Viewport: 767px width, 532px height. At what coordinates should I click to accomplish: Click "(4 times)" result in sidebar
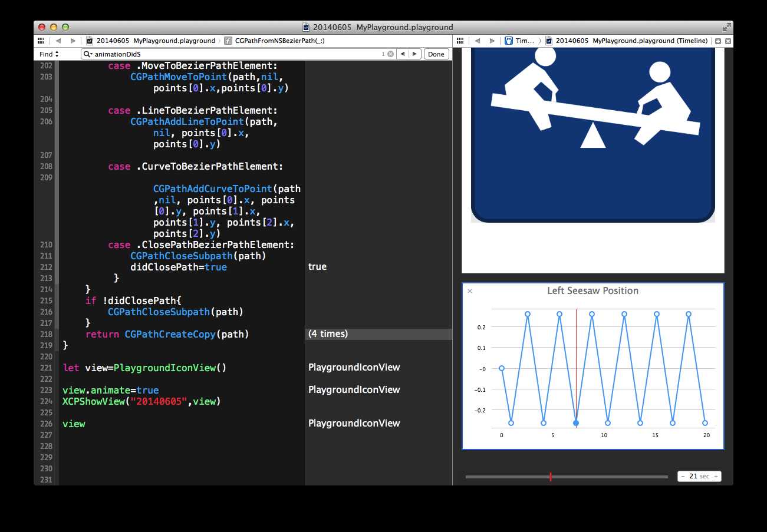tap(328, 334)
